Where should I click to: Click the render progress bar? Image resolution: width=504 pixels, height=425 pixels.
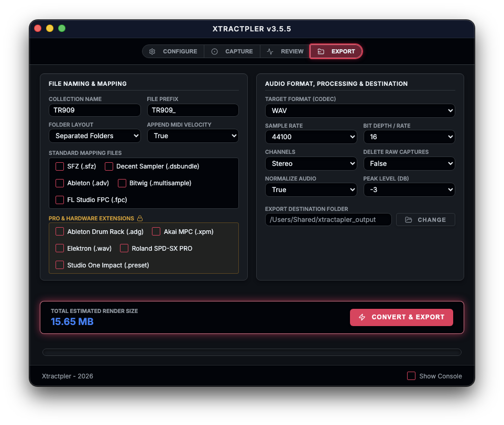click(x=252, y=352)
